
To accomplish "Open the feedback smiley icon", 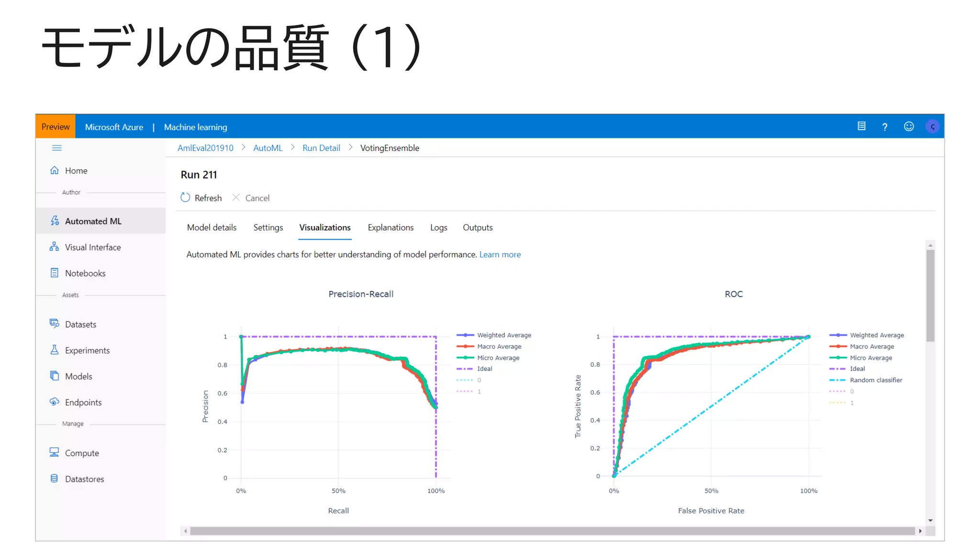I will [x=908, y=127].
